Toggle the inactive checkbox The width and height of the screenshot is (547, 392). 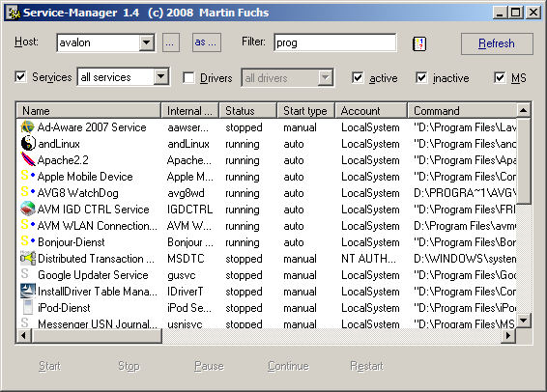(421, 77)
